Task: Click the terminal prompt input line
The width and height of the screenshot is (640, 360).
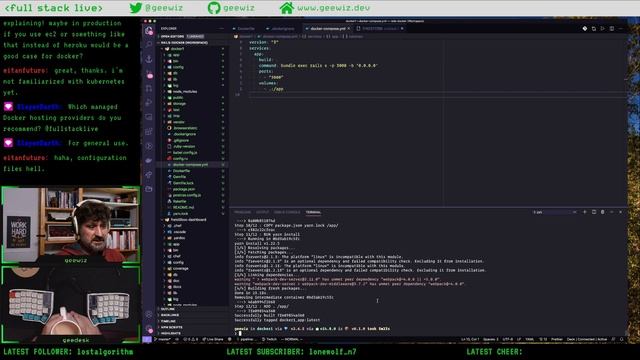Action: 429,333
